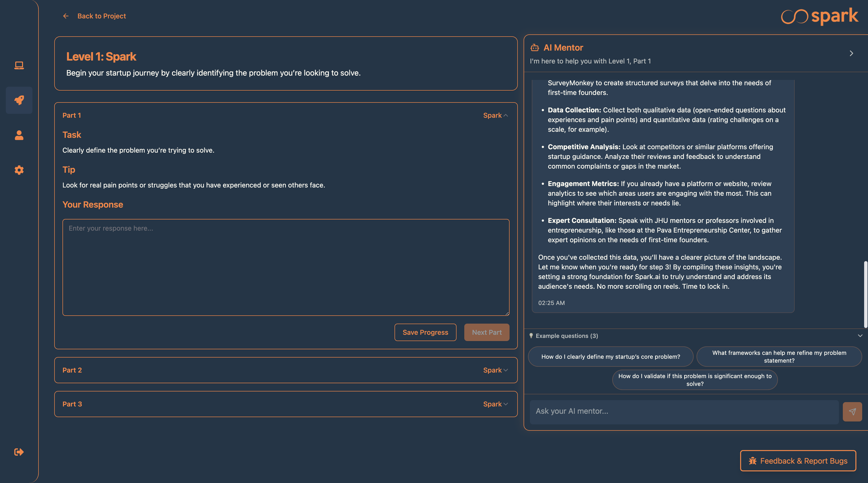Open the user profile sidebar icon
The height and width of the screenshot is (483, 868).
click(19, 135)
